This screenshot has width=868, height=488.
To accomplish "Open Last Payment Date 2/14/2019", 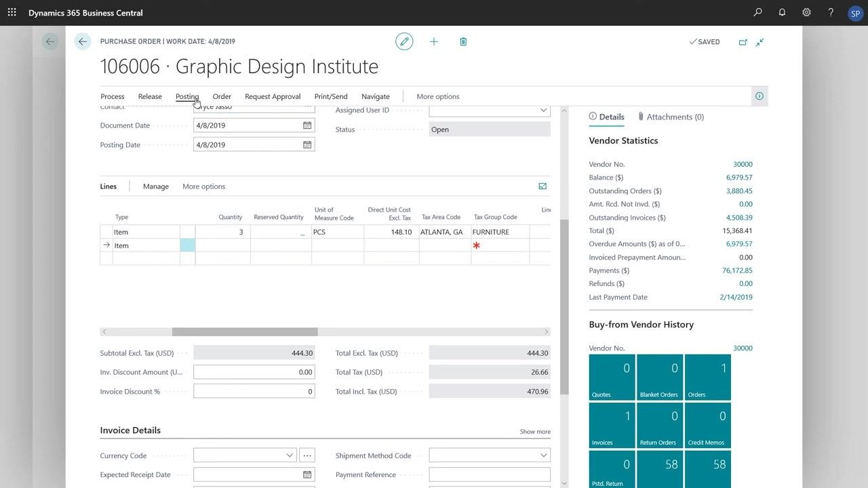I will click(x=736, y=297).
